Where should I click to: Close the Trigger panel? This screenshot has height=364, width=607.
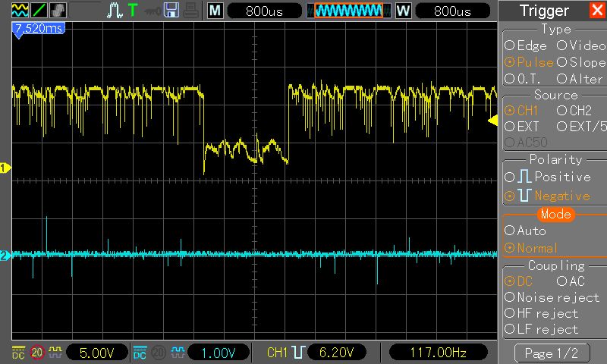pos(597,10)
